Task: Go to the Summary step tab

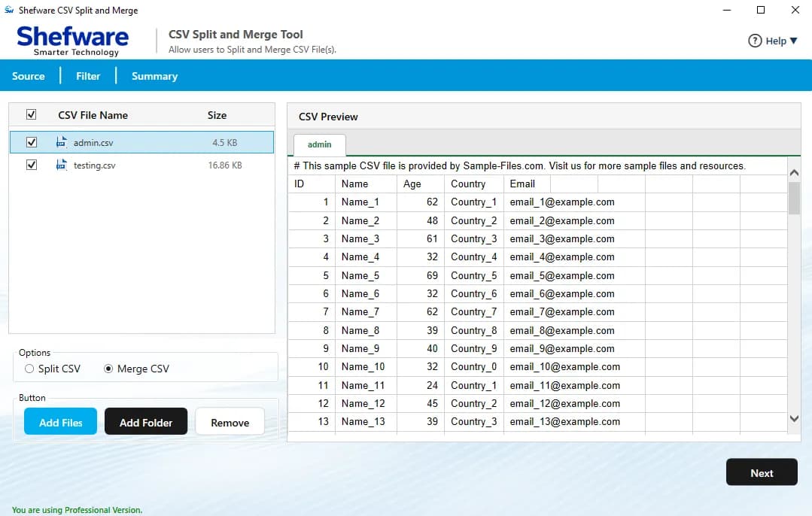Action: point(154,76)
